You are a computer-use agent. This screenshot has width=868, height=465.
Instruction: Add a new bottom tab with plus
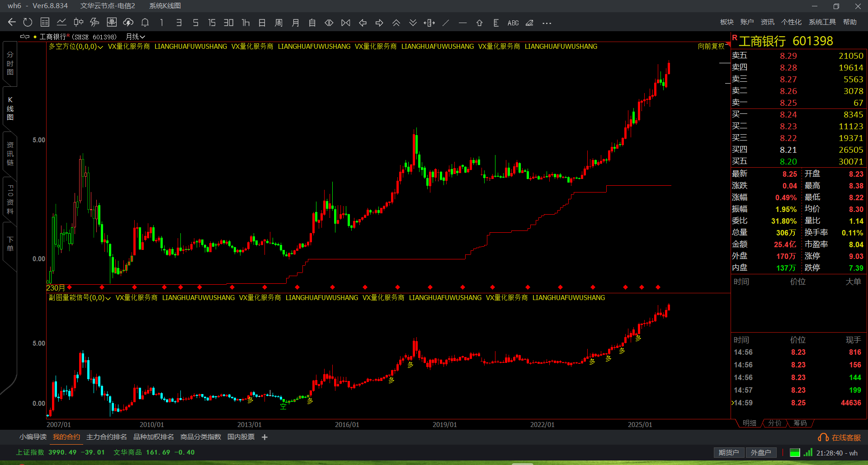pos(265,437)
